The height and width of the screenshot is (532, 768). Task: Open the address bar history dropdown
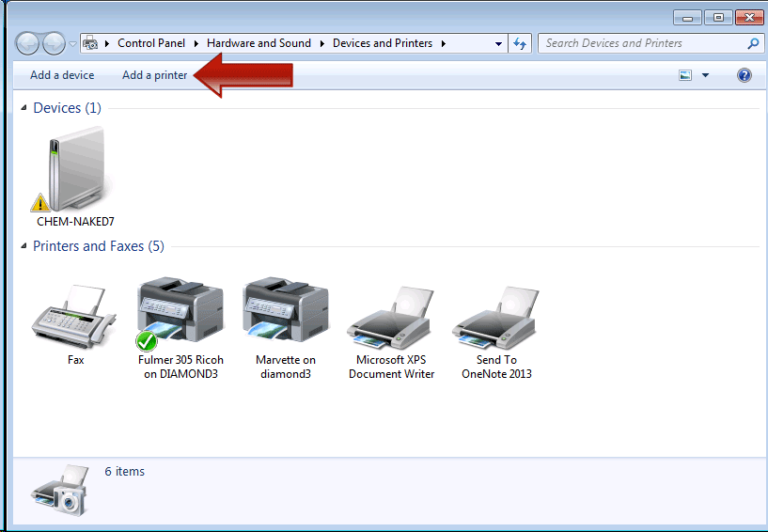(498, 43)
